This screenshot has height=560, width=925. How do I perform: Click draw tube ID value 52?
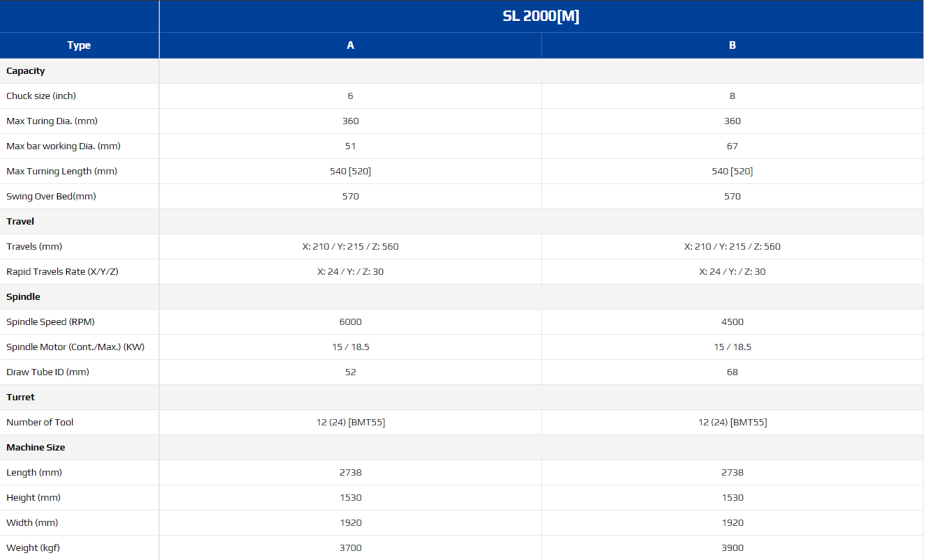[x=350, y=372]
